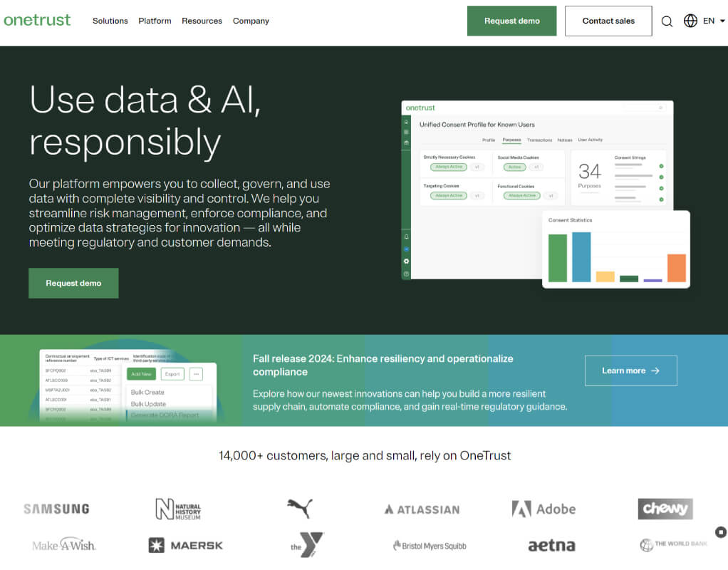Image resolution: width=728 pixels, height=570 pixels.
Task: Click the '14,000+ customers' heading
Action: (365, 455)
